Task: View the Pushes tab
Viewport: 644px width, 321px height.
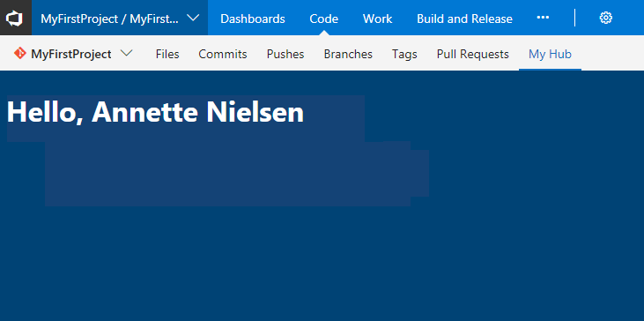Action: coord(285,55)
